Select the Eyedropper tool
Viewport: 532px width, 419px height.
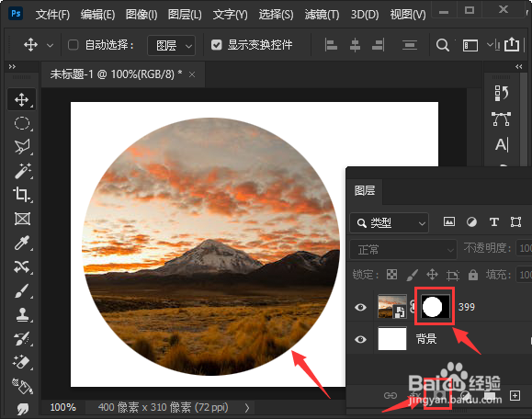tap(22, 243)
